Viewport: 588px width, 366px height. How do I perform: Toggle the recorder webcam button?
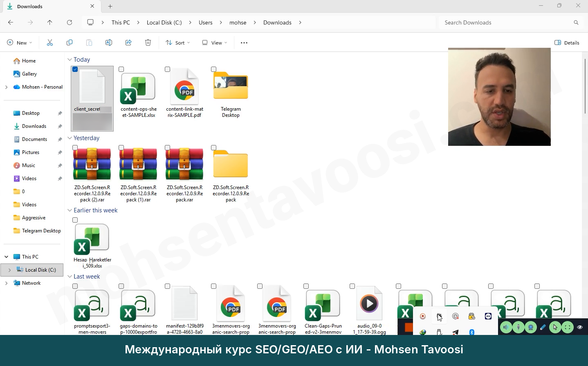pyautogui.click(x=531, y=327)
